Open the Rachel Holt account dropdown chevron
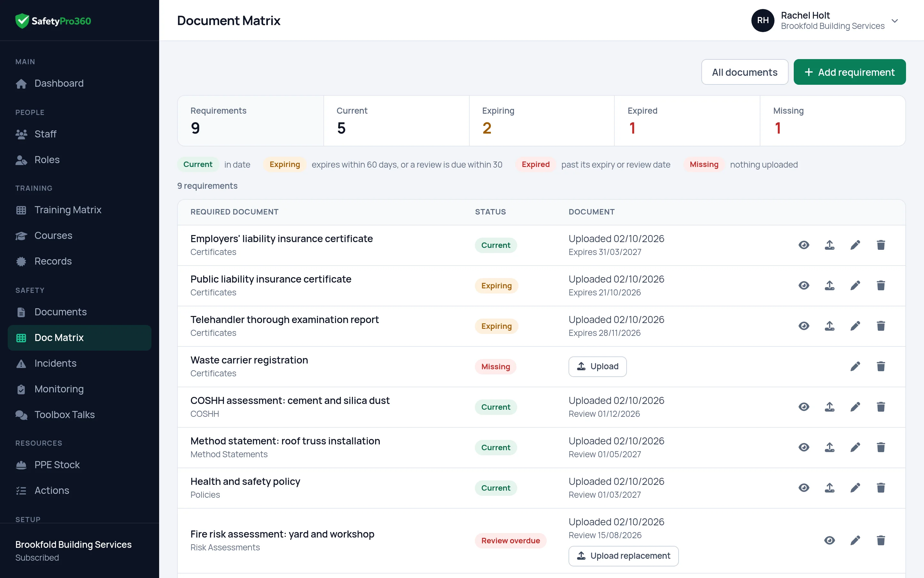The height and width of the screenshot is (578, 924). [894, 21]
